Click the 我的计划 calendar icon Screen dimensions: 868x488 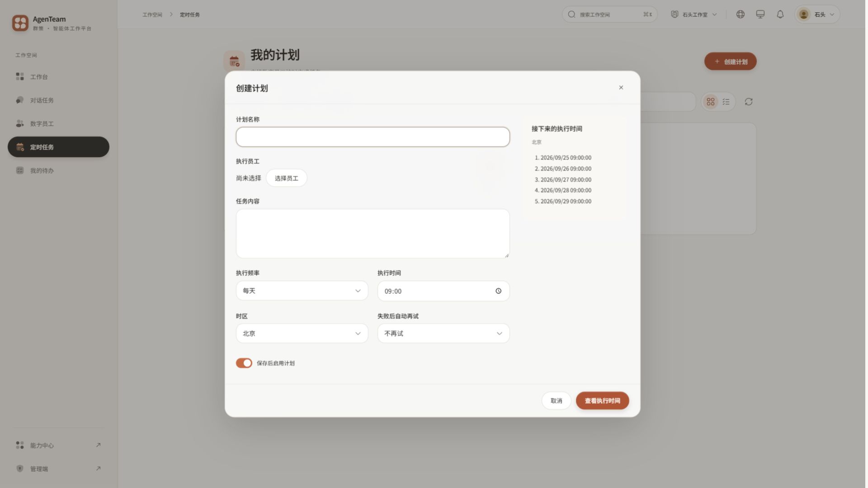[x=234, y=61]
